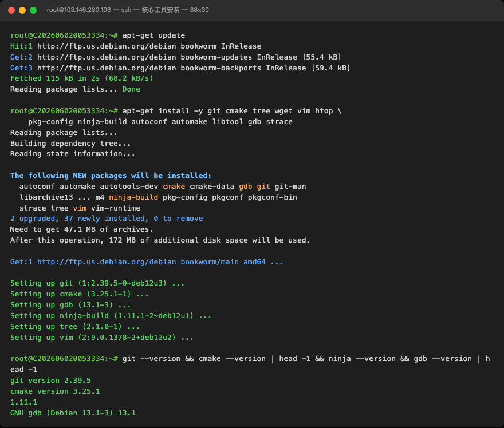Click the 'After this operation, 172 MB' line
The height and width of the screenshot is (428, 504).
[x=160, y=240]
